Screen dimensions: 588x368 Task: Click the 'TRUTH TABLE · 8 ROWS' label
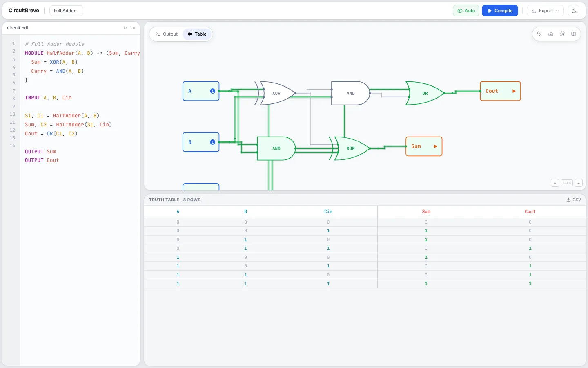(175, 200)
